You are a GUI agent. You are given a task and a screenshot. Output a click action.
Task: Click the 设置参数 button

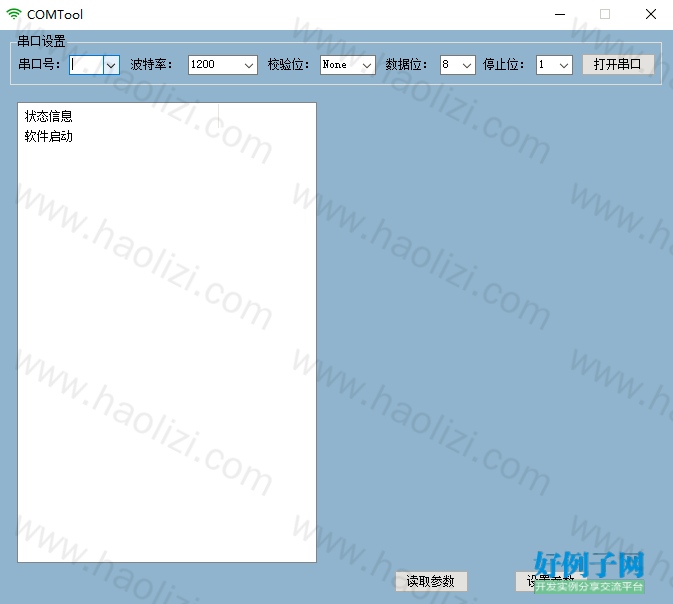point(551,581)
